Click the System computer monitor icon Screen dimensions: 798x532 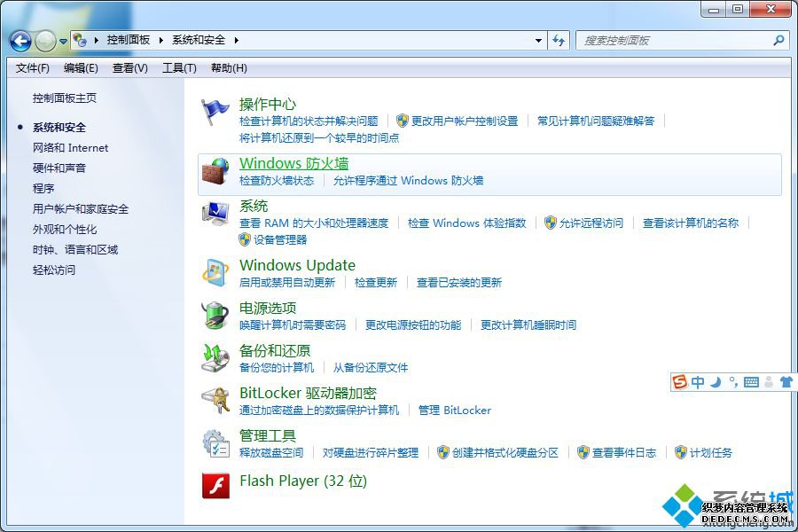click(215, 215)
